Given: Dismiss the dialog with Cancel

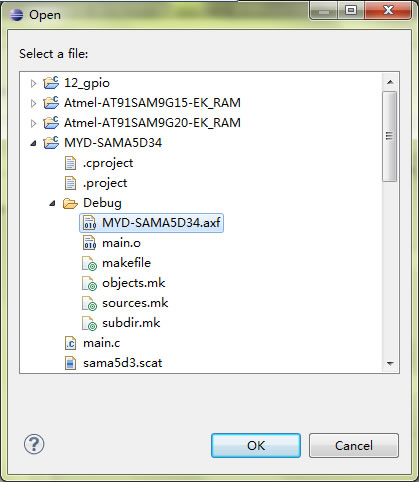Looking at the screenshot, I should click(354, 445).
